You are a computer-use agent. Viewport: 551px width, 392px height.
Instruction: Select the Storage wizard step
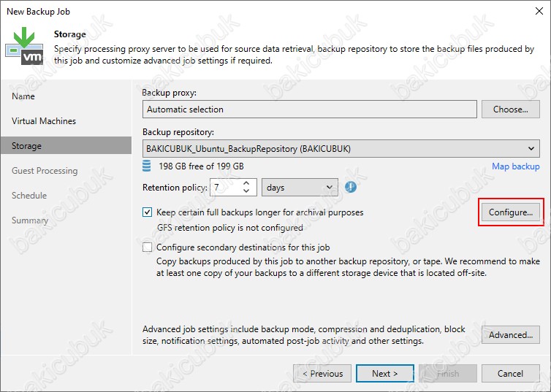[66, 146]
